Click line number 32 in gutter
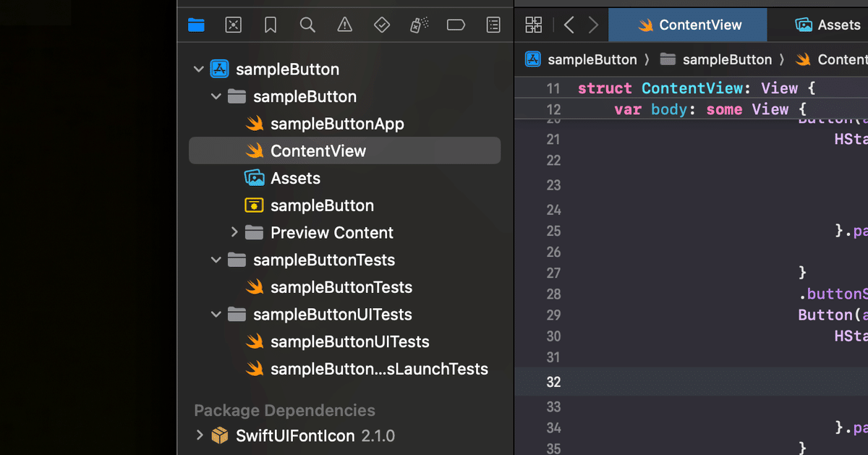Screen dimensions: 868x455 pyautogui.click(x=553, y=381)
